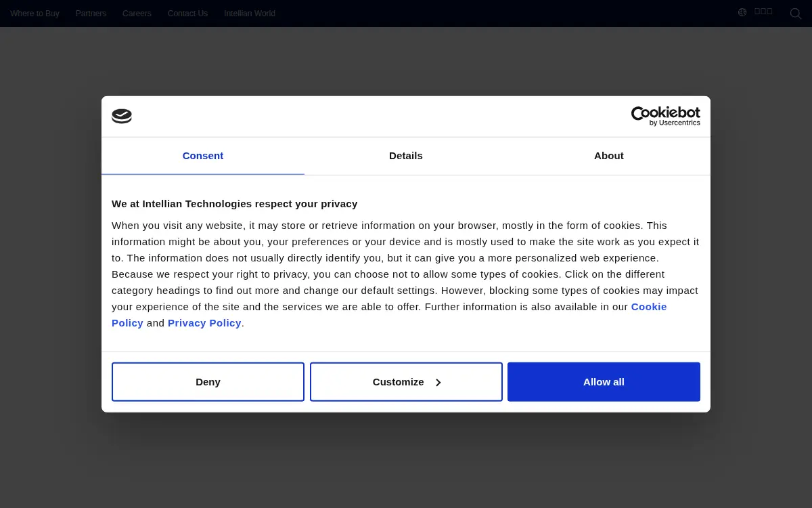Go to Where to Buy
Image resolution: width=812 pixels, height=508 pixels.
(35, 14)
